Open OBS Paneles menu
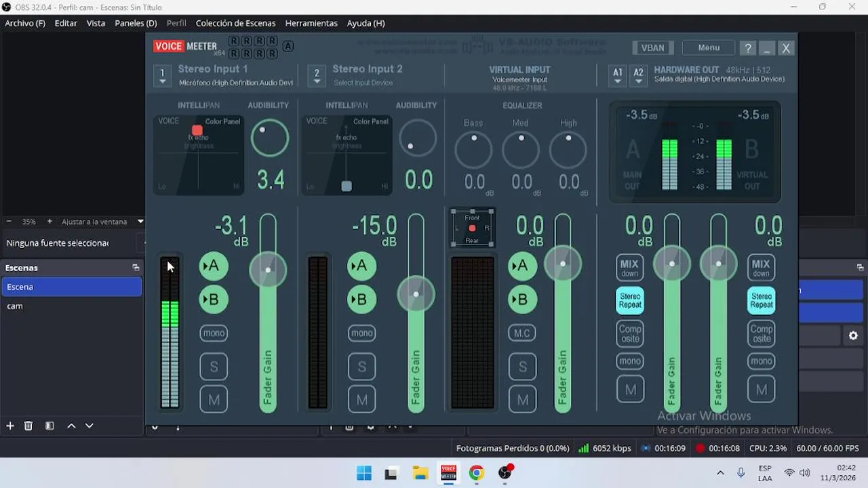Viewport: 868px width, 488px height. click(136, 23)
